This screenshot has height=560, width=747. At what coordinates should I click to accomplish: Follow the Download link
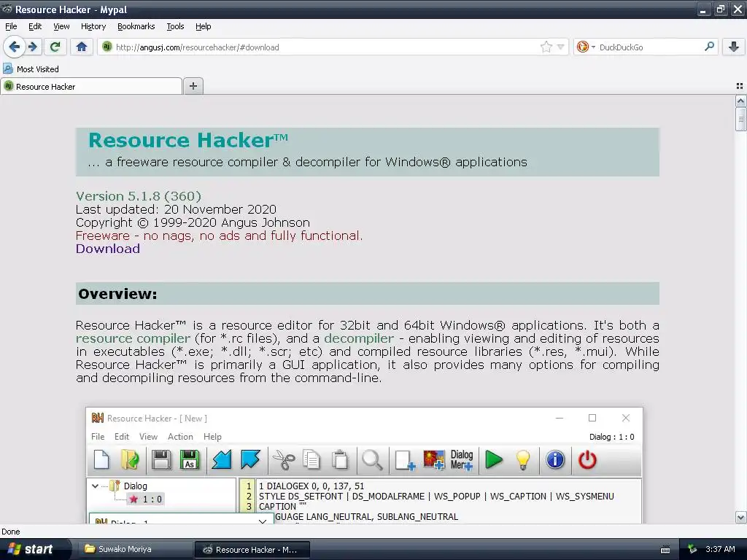coord(108,249)
